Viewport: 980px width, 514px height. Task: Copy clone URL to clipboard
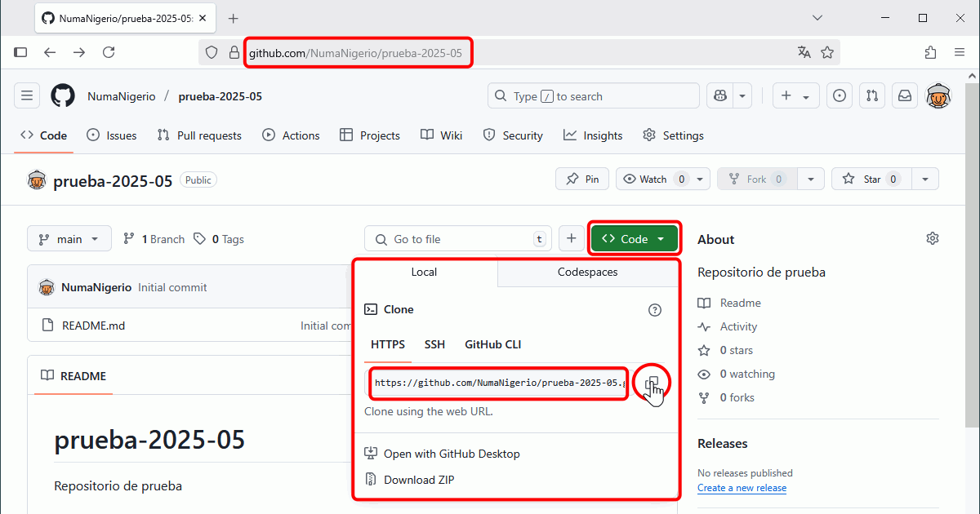(x=652, y=383)
